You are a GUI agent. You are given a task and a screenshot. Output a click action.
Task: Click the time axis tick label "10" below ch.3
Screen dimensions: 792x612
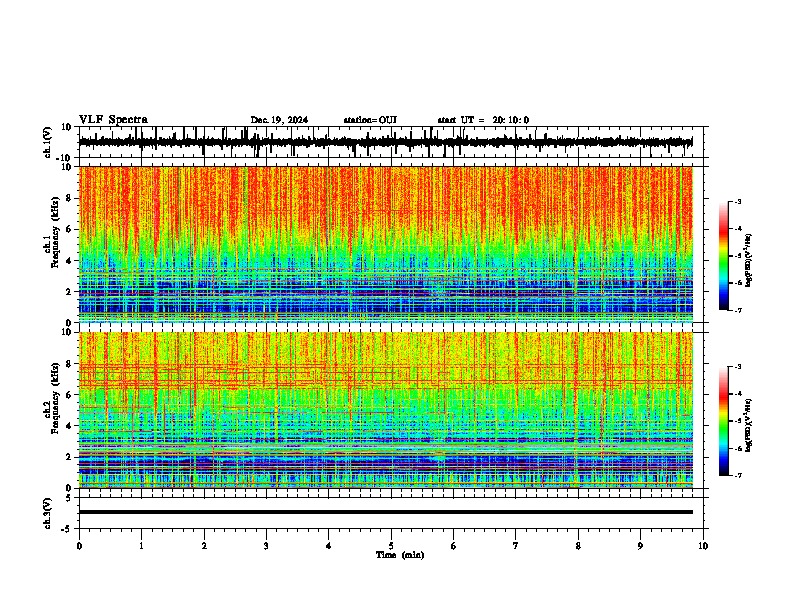click(x=703, y=546)
